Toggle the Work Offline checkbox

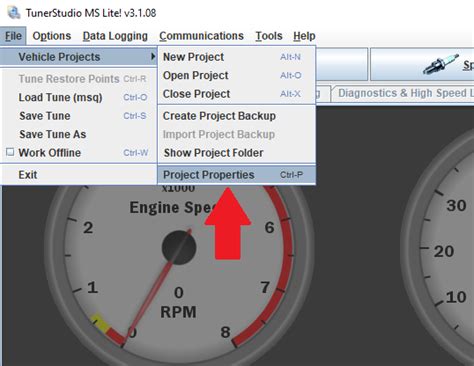10,152
